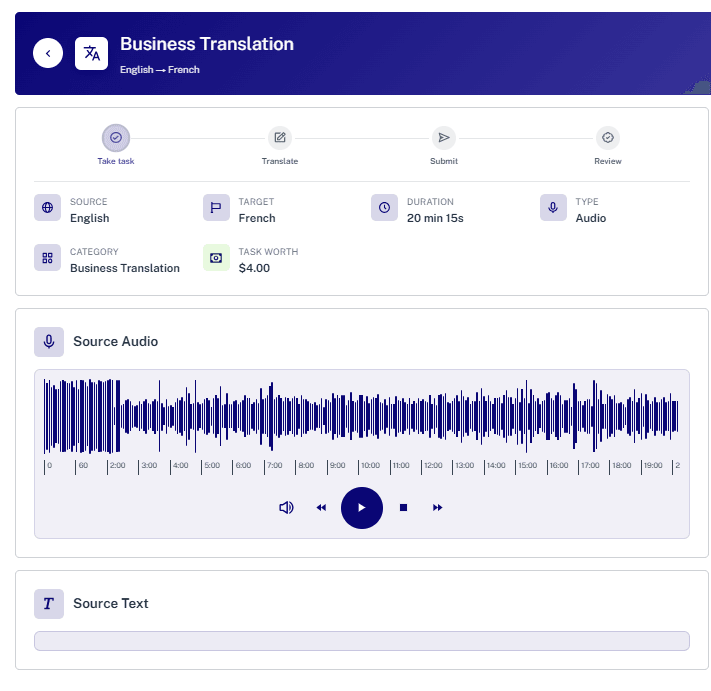Seek within the audio waveform

pyautogui.click(x=361, y=416)
